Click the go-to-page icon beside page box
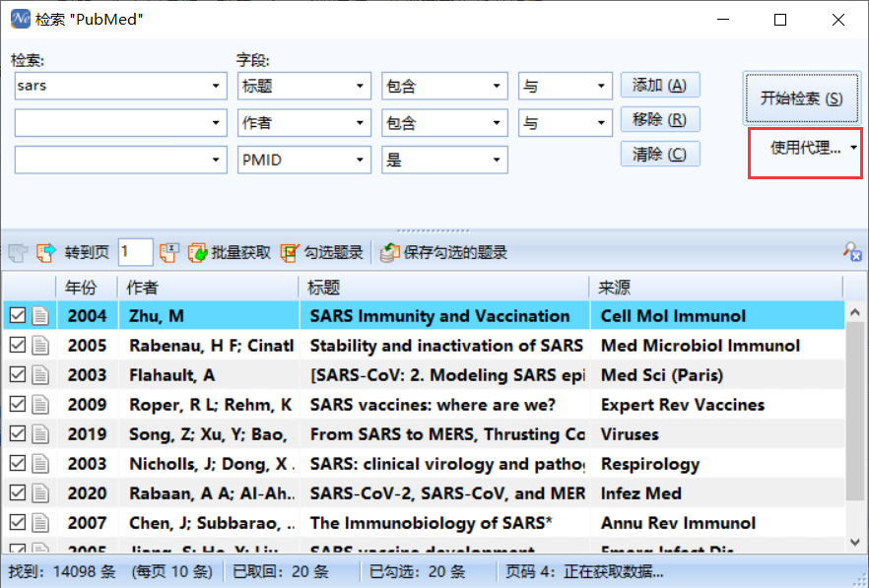This screenshot has height=588, width=869. click(169, 253)
